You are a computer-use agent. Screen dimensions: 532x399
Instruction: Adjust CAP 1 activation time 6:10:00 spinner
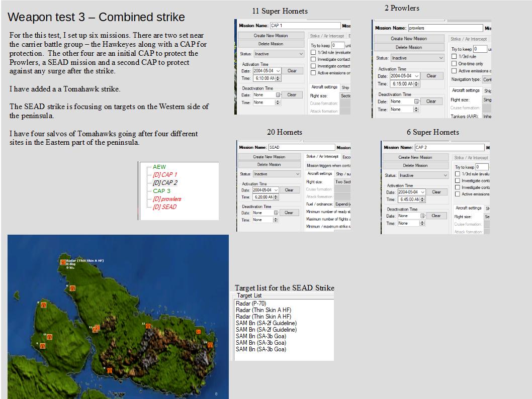point(278,78)
